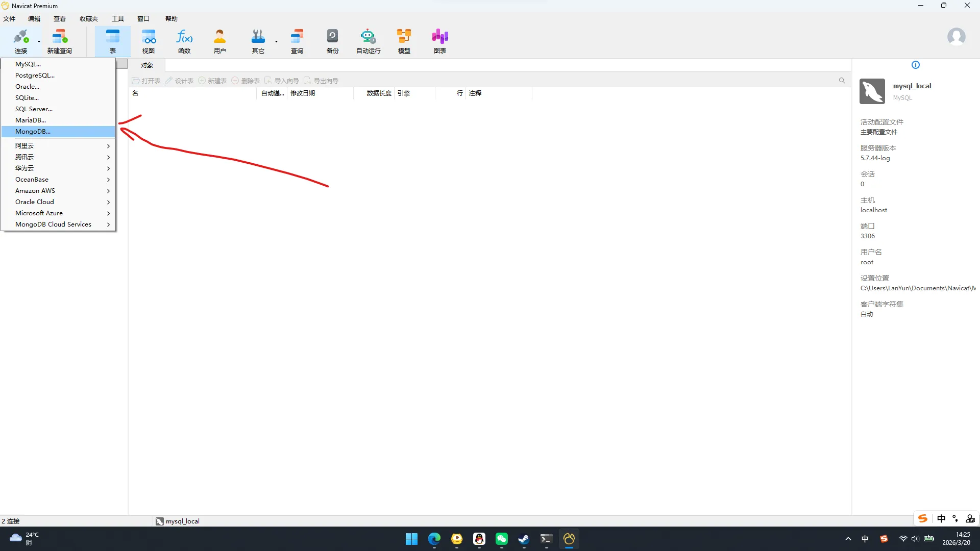Click the info icon in right panel
The image size is (980, 551).
click(915, 65)
